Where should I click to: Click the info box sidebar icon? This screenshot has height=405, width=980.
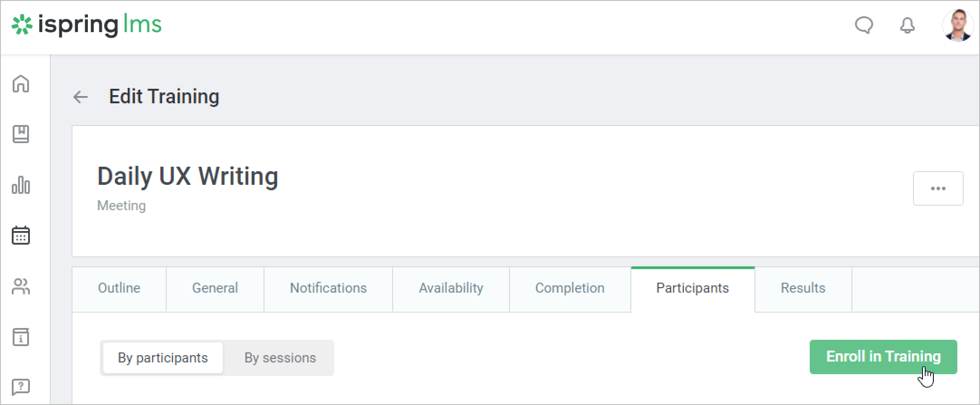point(21,337)
